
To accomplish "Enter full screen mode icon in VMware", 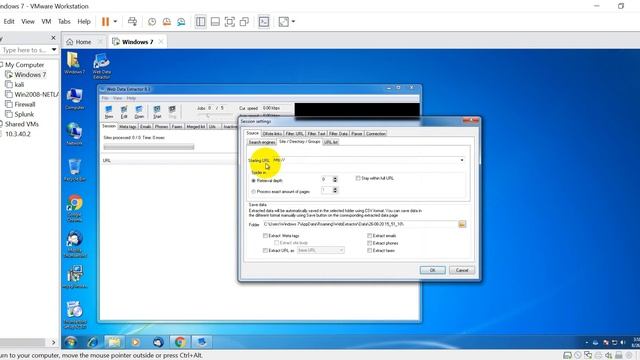I will point(230,22).
